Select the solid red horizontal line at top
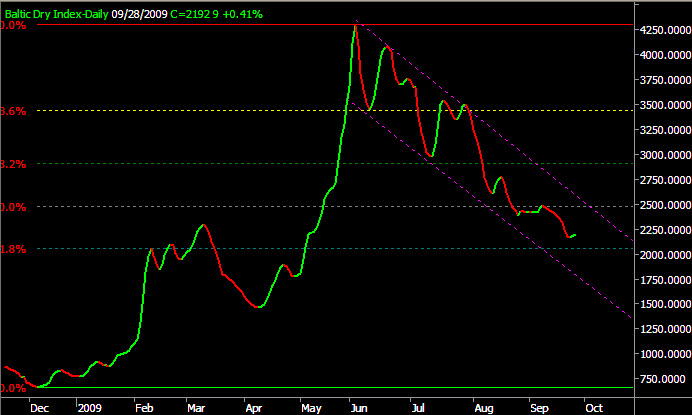Screen dimensions: 692x415 point(335,25)
